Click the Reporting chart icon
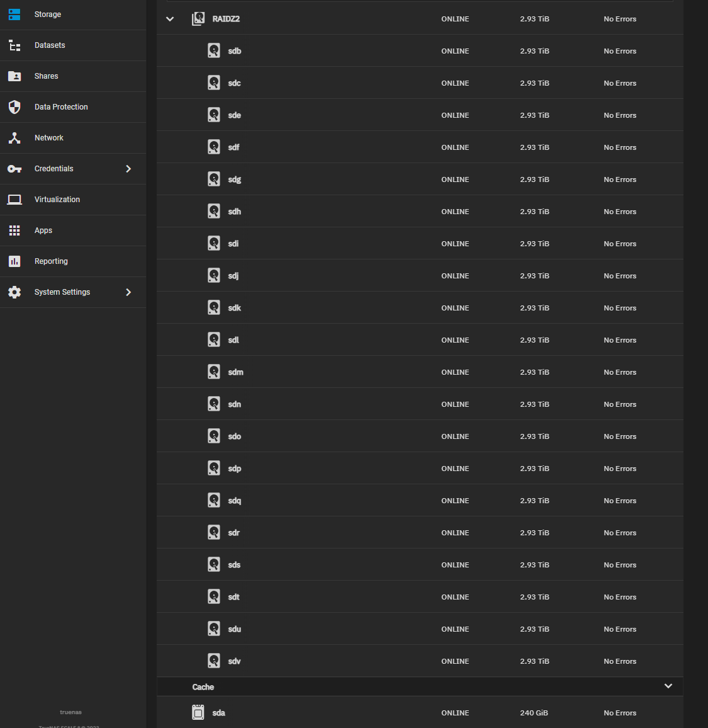This screenshot has height=728, width=708. (14, 261)
